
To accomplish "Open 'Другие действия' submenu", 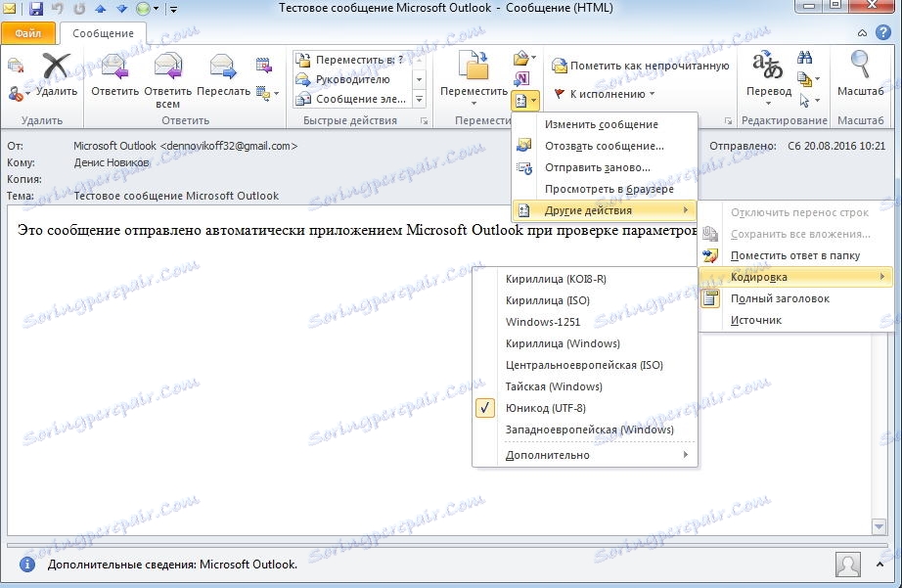I will tap(604, 210).
